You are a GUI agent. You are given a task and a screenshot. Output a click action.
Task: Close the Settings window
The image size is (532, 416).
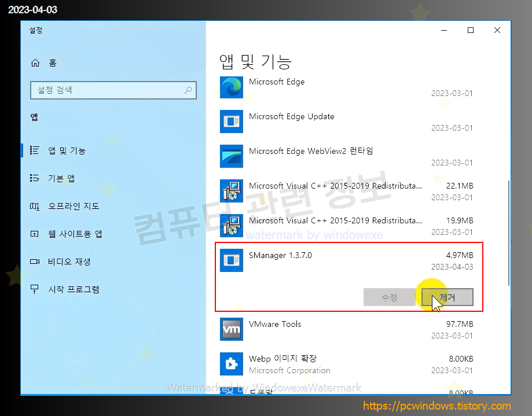click(x=497, y=30)
